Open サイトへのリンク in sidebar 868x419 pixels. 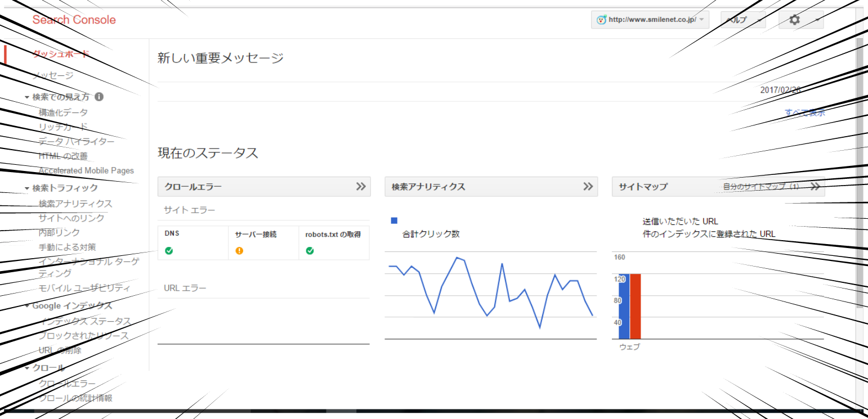tap(71, 218)
